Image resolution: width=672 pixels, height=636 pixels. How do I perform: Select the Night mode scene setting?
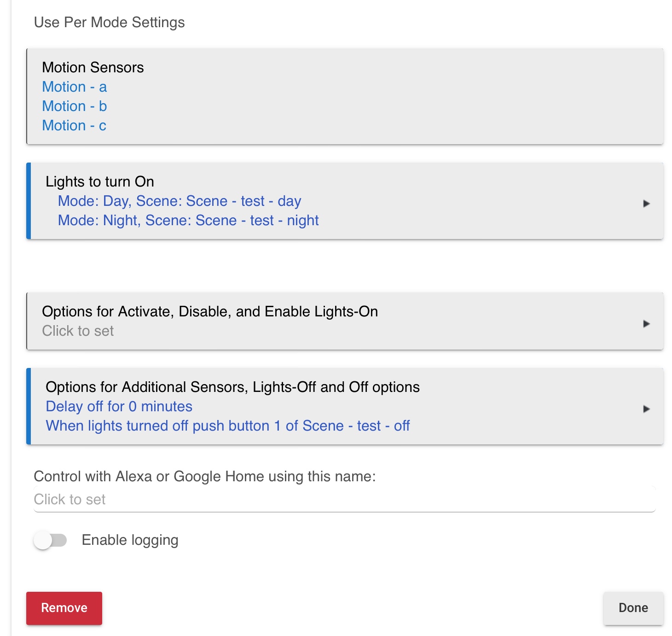(188, 221)
